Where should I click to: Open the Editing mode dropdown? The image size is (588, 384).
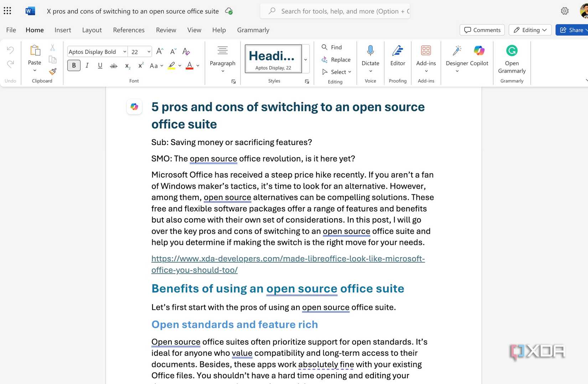tap(530, 30)
